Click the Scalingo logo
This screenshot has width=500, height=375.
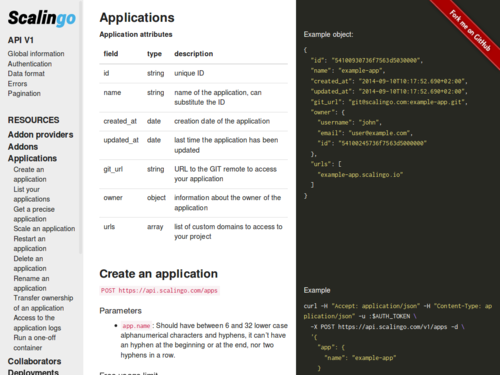[x=42, y=18]
